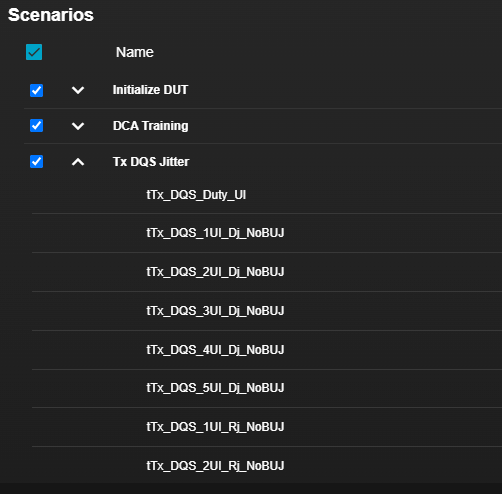Select tTx_DQS_1UI_Dj_NoBUJ test item
Viewport: 502px width, 494px height.
[215, 233]
